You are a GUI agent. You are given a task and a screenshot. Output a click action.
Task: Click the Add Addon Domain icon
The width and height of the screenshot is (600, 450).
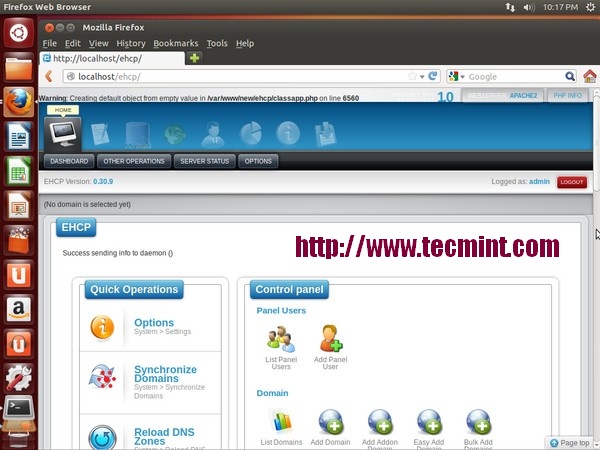(x=380, y=422)
